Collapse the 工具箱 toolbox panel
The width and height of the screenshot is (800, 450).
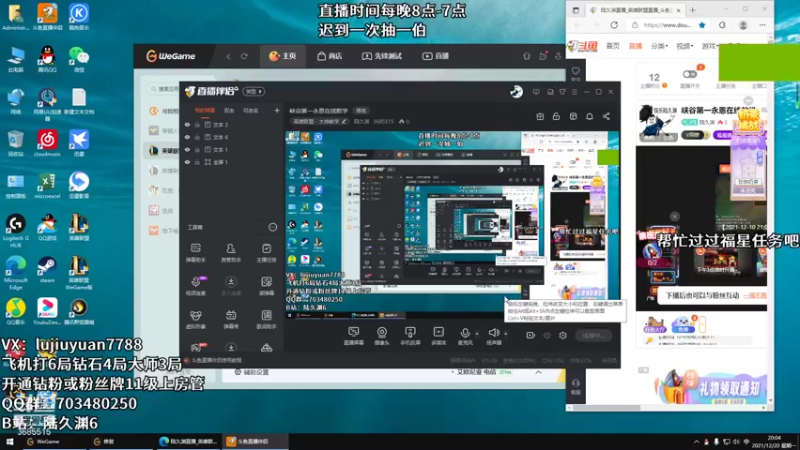272,227
